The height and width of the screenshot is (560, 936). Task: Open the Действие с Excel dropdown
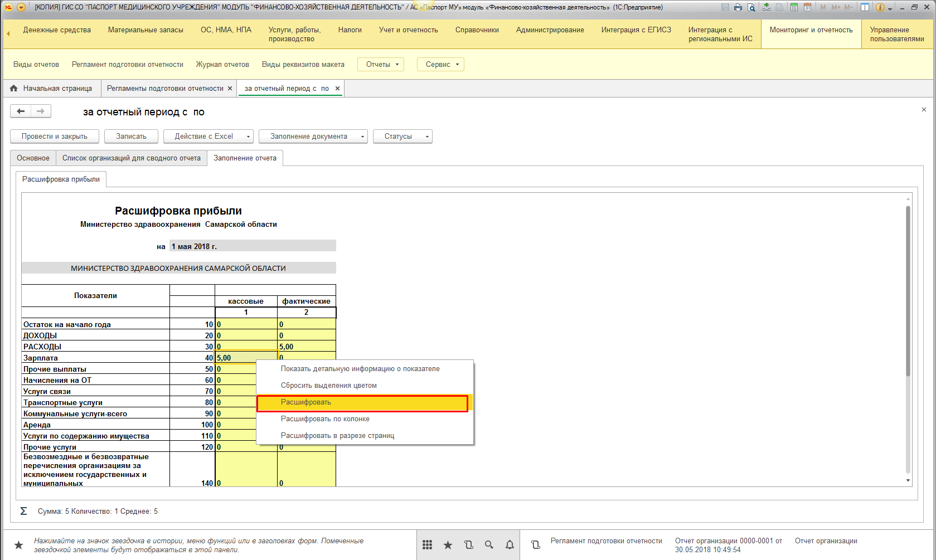pos(208,137)
